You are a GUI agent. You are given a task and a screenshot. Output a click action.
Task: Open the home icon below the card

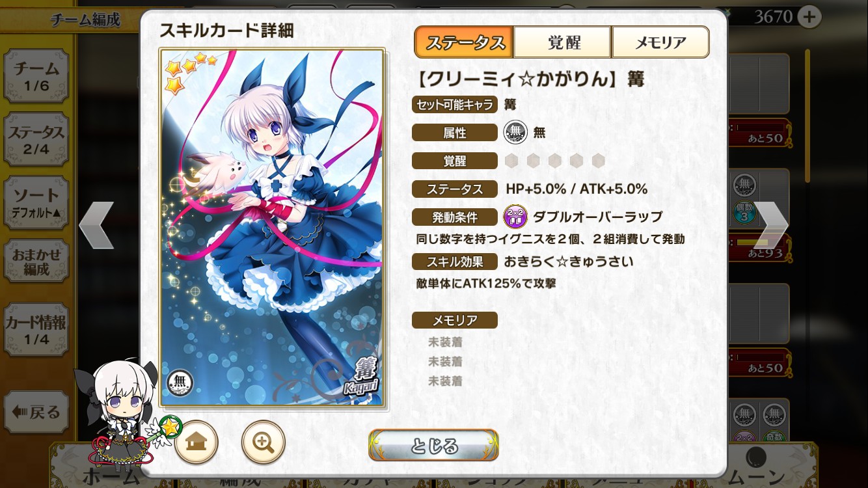[196, 442]
